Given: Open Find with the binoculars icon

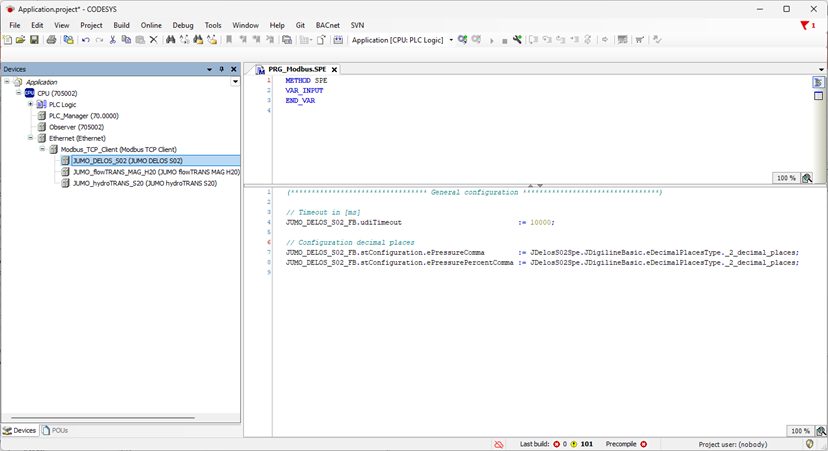Looking at the screenshot, I should coord(171,40).
